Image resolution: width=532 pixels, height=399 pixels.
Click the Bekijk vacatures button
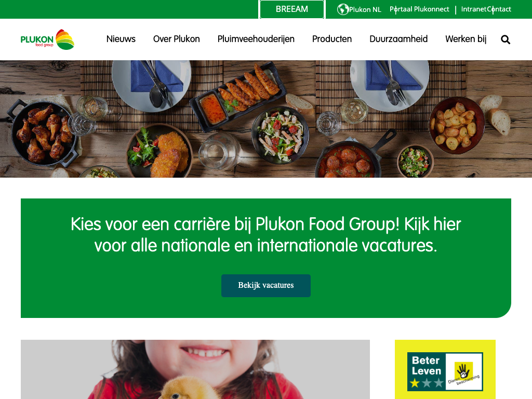(265, 285)
